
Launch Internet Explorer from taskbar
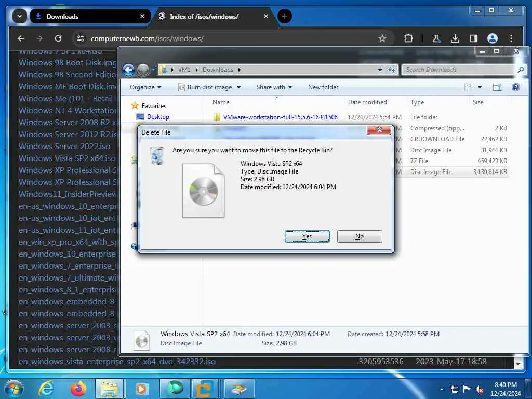click(x=46, y=389)
